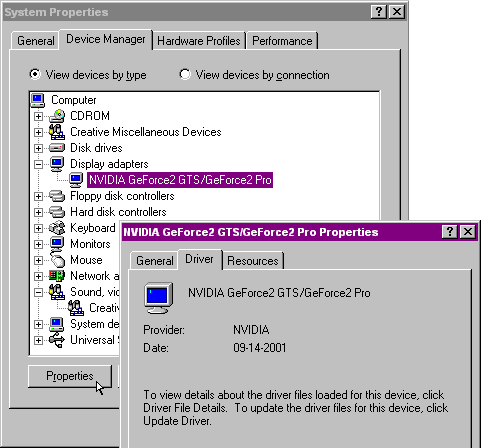Expand the Mouse tree node

[38, 260]
